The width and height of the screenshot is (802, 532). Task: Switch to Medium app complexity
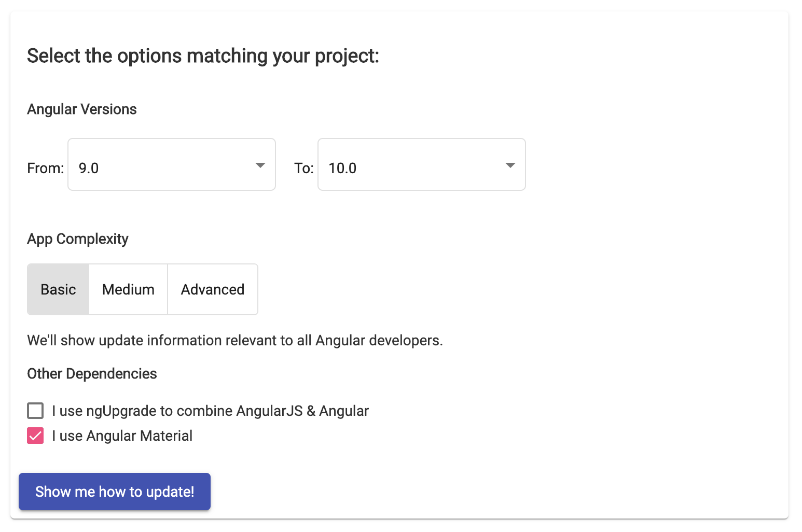pyautogui.click(x=128, y=289)
